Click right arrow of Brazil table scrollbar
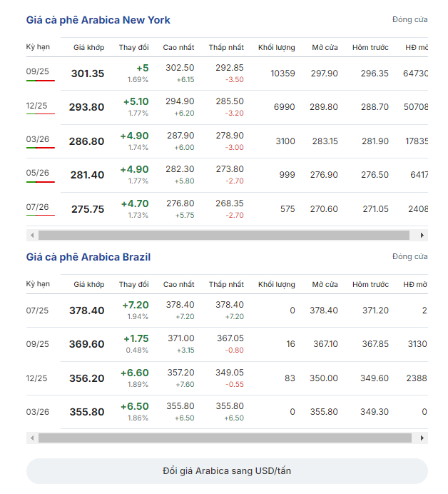Image resolution: width=448 pixels, height=494 pixels. coord(422,438)
